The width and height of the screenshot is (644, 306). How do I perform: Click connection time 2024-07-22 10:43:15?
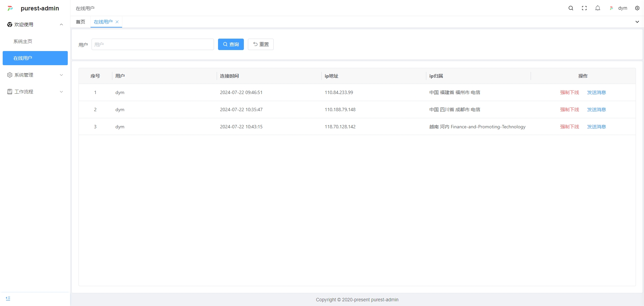point(241,127)
